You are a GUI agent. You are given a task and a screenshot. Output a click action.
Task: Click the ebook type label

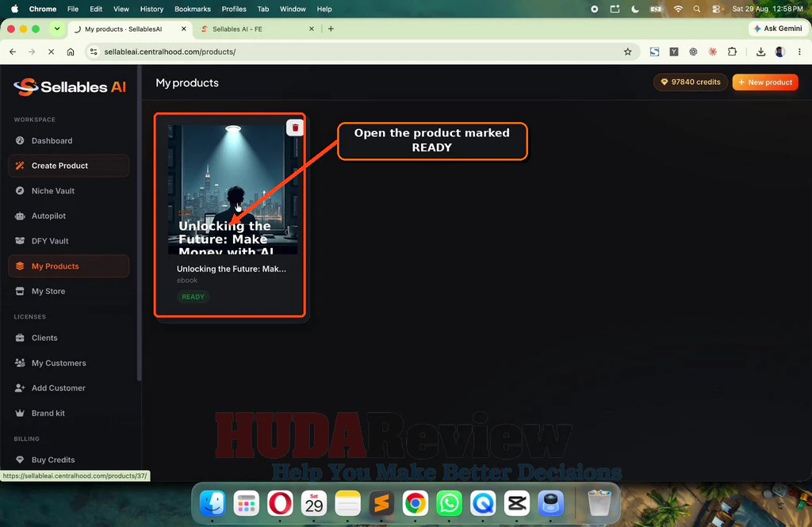(187, 281)
